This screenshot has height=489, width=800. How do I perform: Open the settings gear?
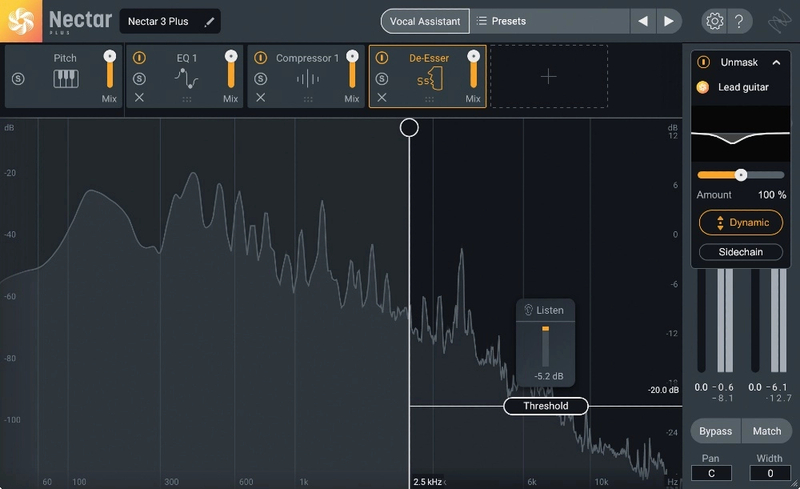(714, 21)
